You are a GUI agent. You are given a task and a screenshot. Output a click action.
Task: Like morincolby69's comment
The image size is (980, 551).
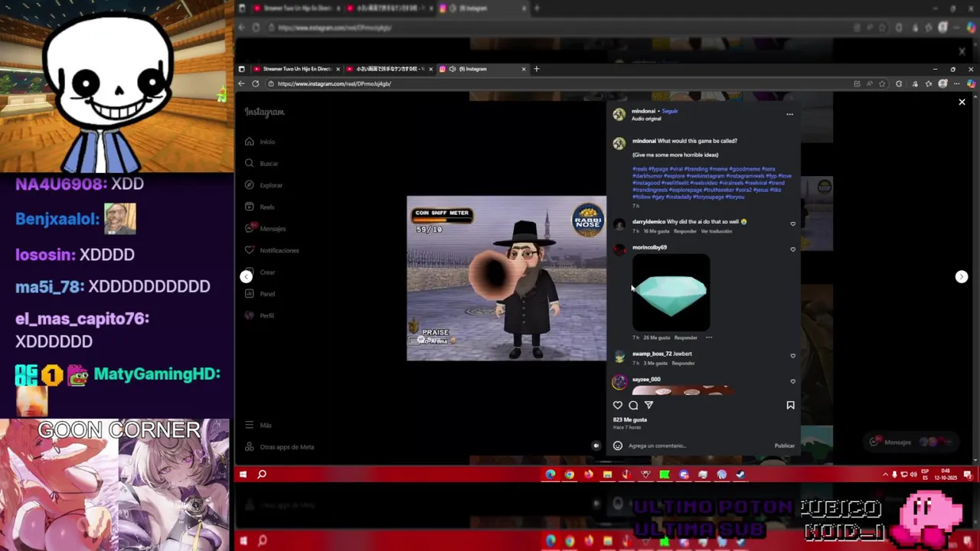pyautogui.click(x=792, y=249)
